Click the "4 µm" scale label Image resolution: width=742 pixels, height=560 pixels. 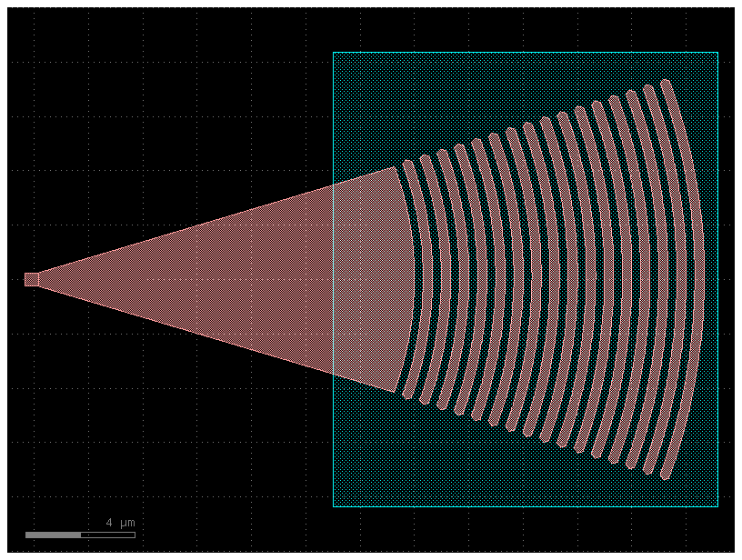pos(121,523)
